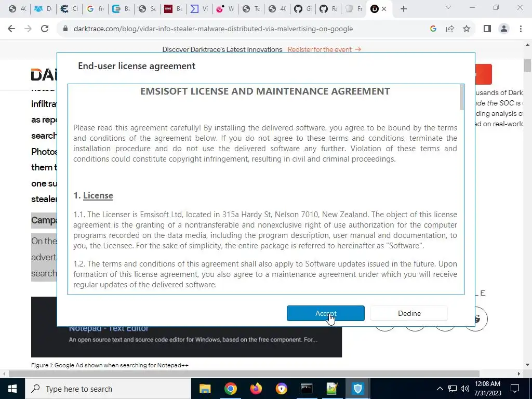The image size is (532, 399).
Task: Reload the Darktrace blog page
Action: click(45, 29)
